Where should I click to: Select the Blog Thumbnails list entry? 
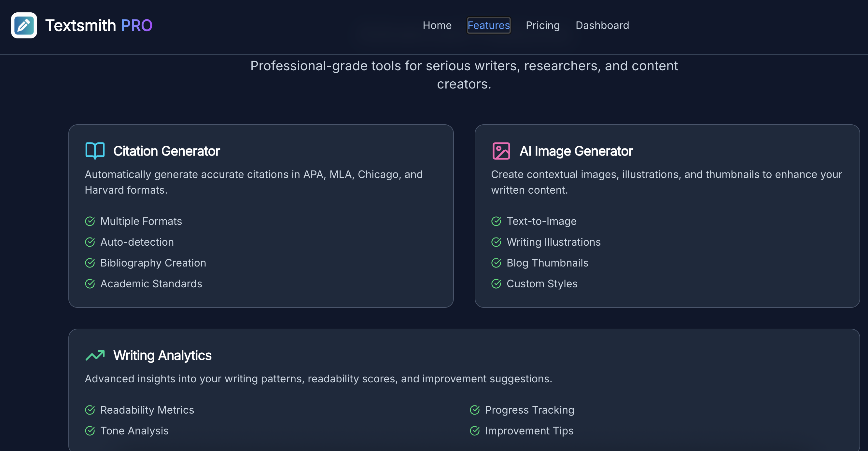tap(547, 263)
